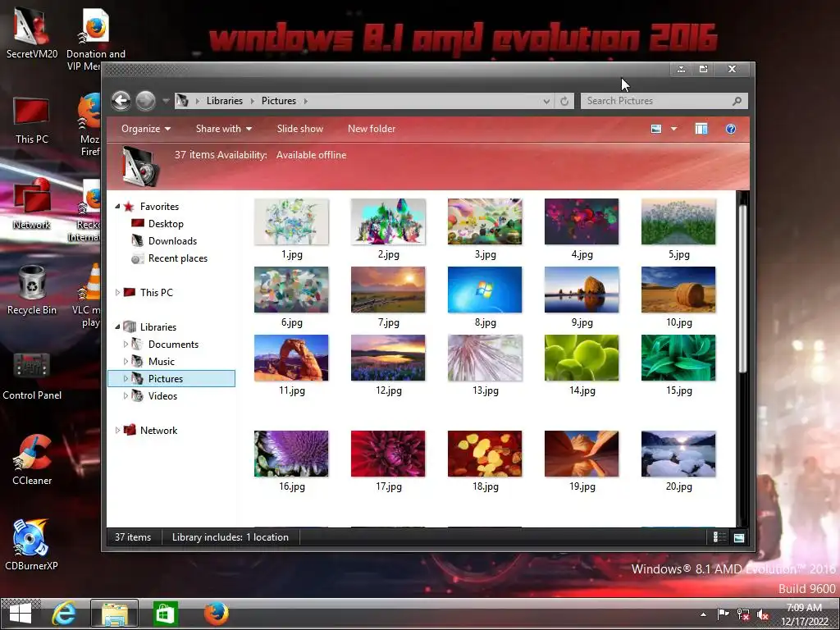Click Libraries in the address path
The height and width of the screenshot is (630, 840).
pyautogui.click(x=225, y=101)
